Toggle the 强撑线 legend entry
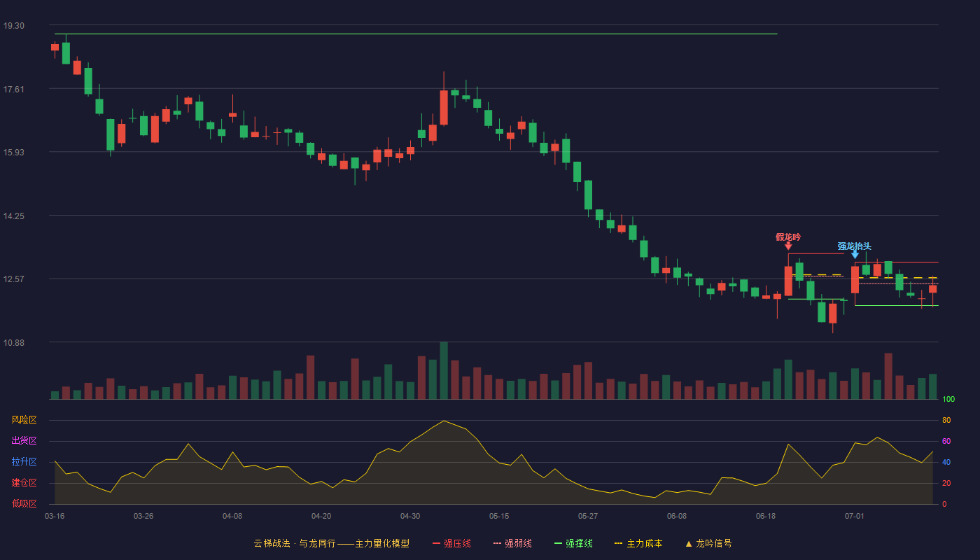Viewport: 980px width, 560px height. click(573, 543)
